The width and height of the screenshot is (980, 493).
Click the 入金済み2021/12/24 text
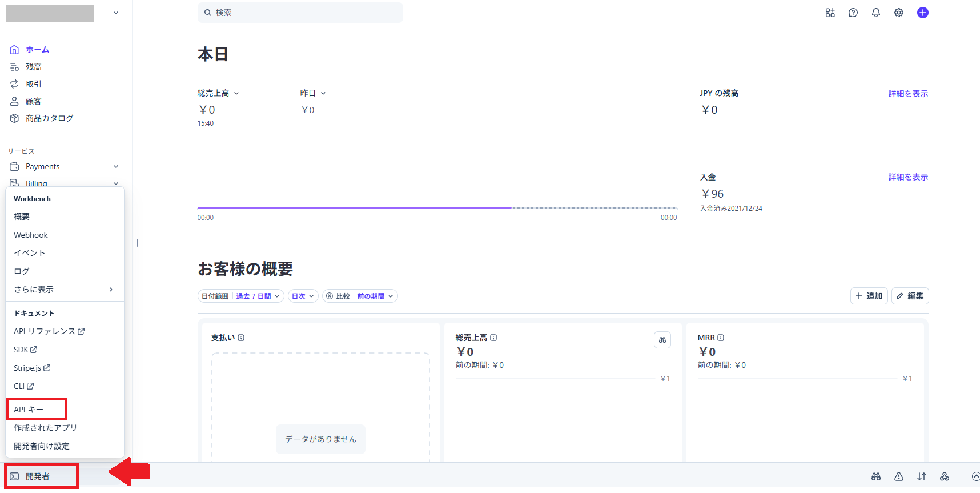[x=731, y=209]
